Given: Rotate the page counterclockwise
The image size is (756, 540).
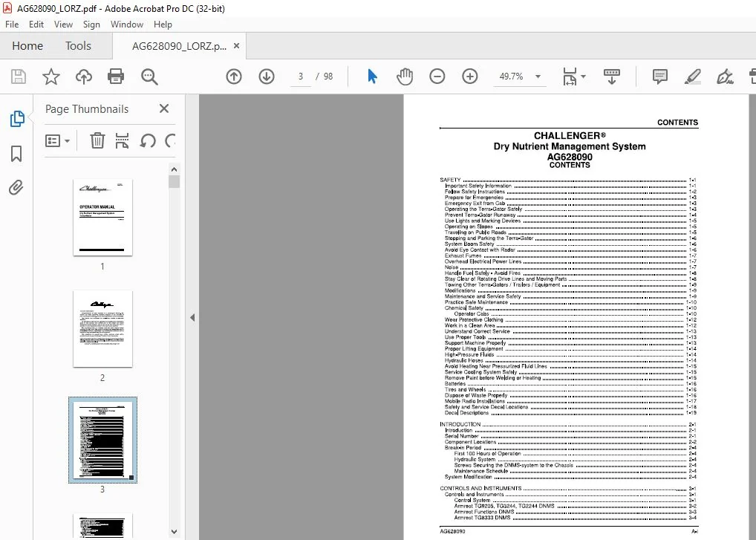Looking at the screenshot, I should 148,141.
